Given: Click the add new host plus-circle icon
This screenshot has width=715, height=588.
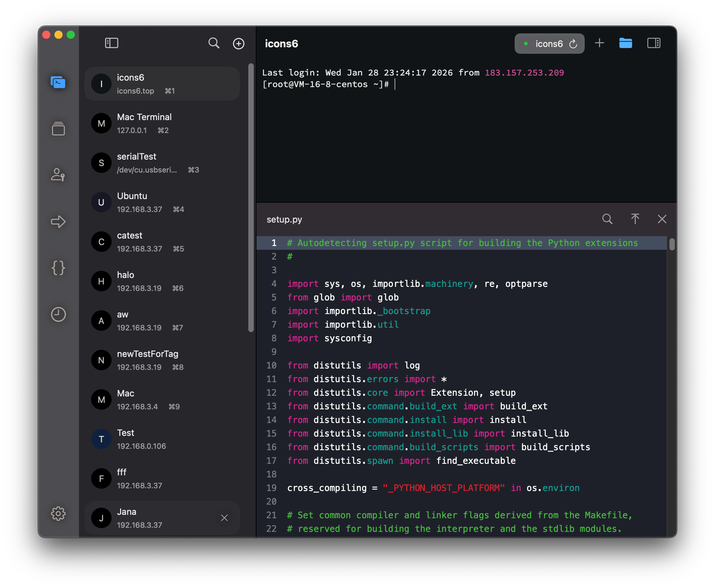Looking at the screenshot, I should click(x=238, y=44).
